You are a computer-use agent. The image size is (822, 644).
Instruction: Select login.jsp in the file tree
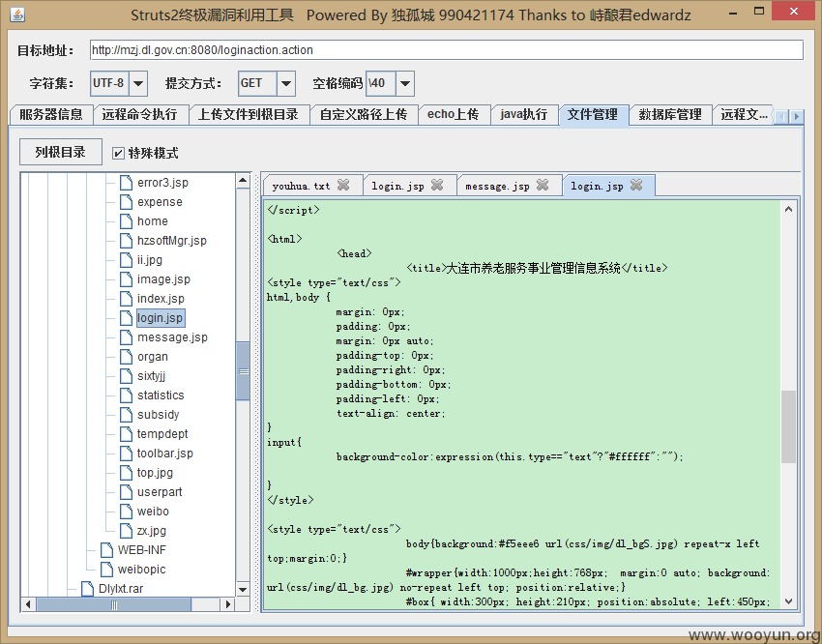(x=160, y=318)
